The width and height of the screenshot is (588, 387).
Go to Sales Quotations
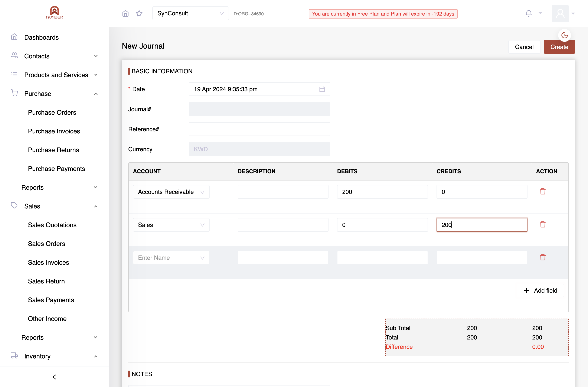pyautogui.click(x=52, y=225)
